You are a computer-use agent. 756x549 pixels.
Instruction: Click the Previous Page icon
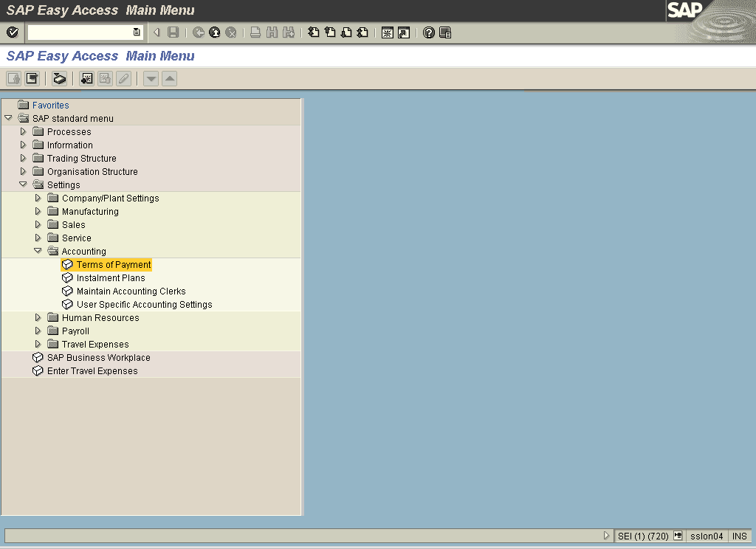click(x=330, y=32)
